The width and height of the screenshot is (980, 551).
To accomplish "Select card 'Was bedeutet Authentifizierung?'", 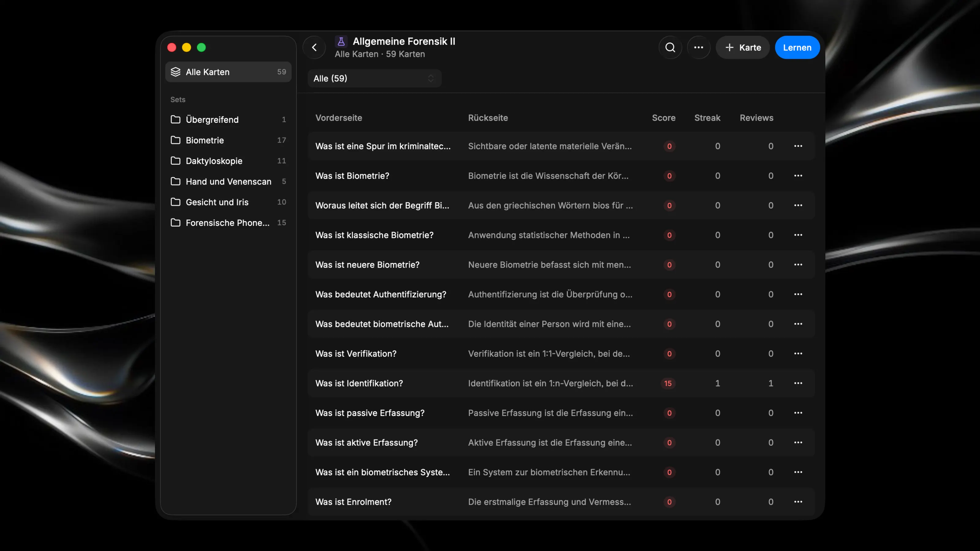I will pos(561,294).
